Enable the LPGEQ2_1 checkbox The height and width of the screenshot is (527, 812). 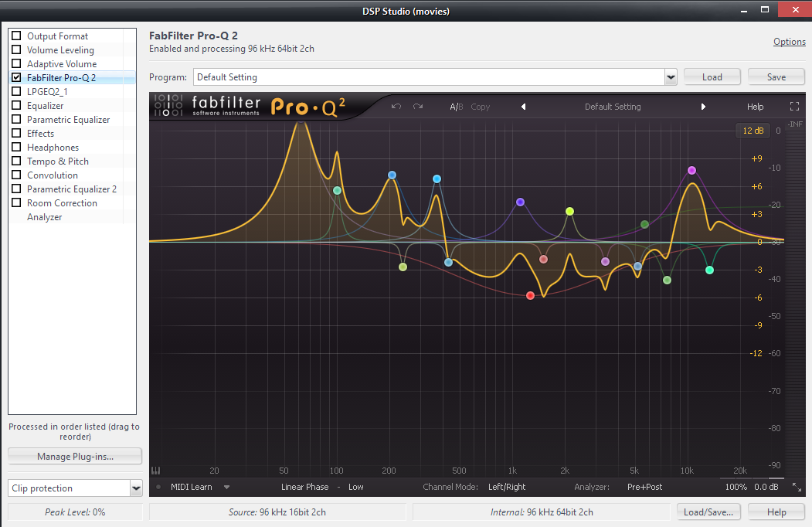click(16, 91)
